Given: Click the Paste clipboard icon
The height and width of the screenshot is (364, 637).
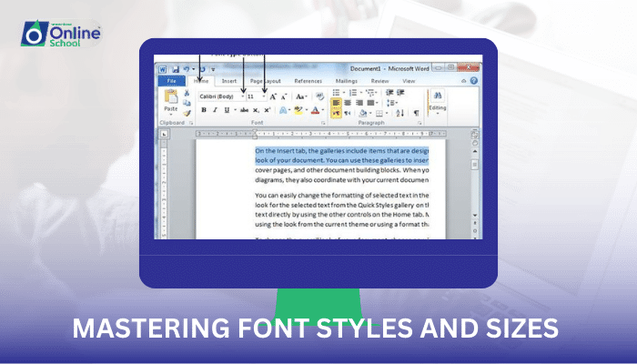Looking at the screenshot, I should [x=171, y=97].
